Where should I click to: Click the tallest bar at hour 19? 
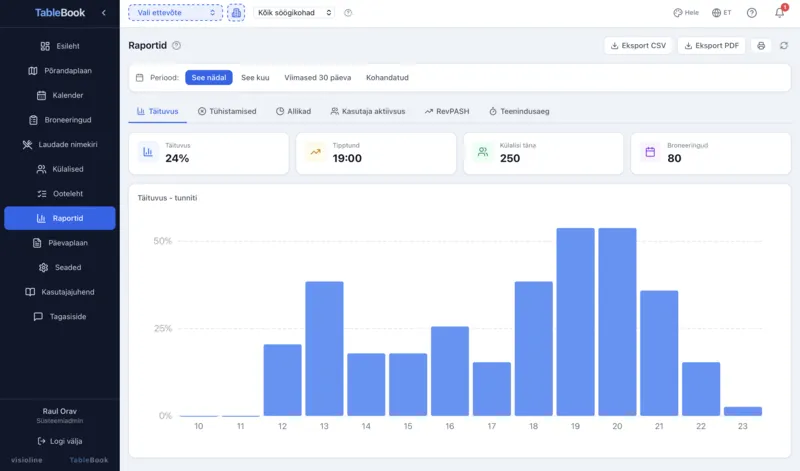coord(576,322)
